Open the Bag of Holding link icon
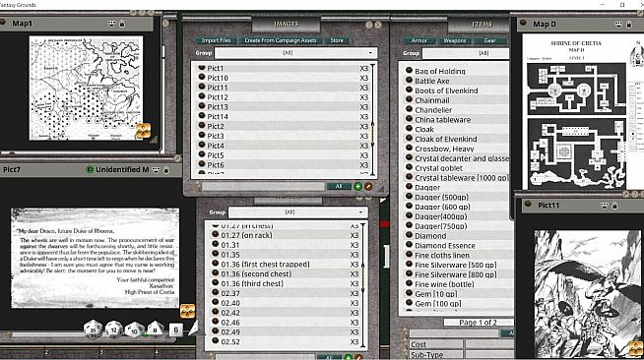 point(409,70)
